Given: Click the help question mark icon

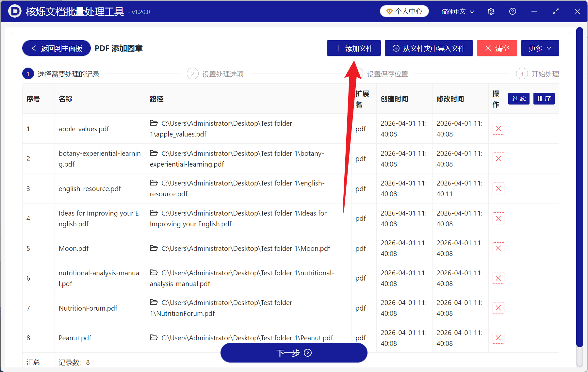Looking at the screenshot, I should tap(513, 11).
